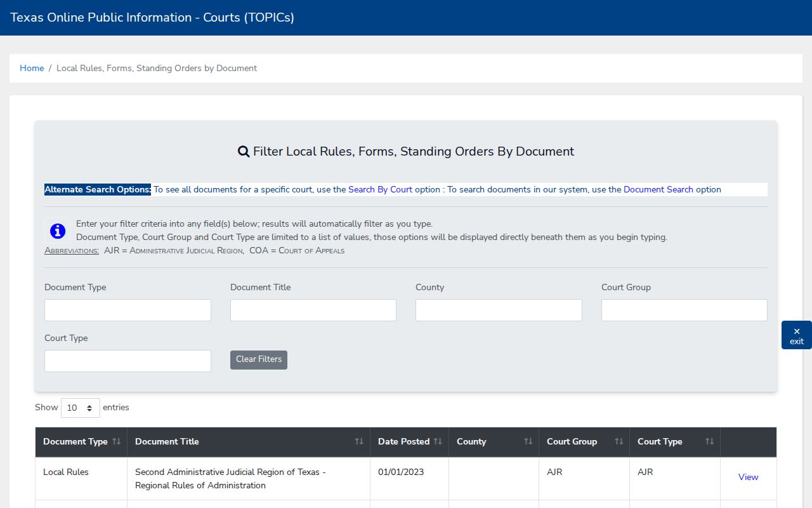The width and height of the screenshot is (812, 508).
Task: Open the Show entries count dropdown
Action: tap(81, 408)
